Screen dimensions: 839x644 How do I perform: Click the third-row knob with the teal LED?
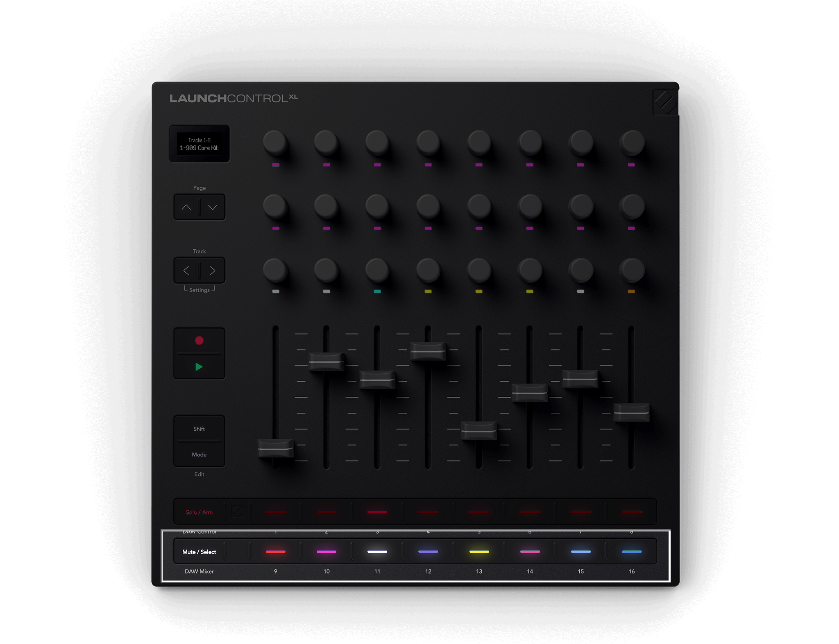click(x=377, y=270)
